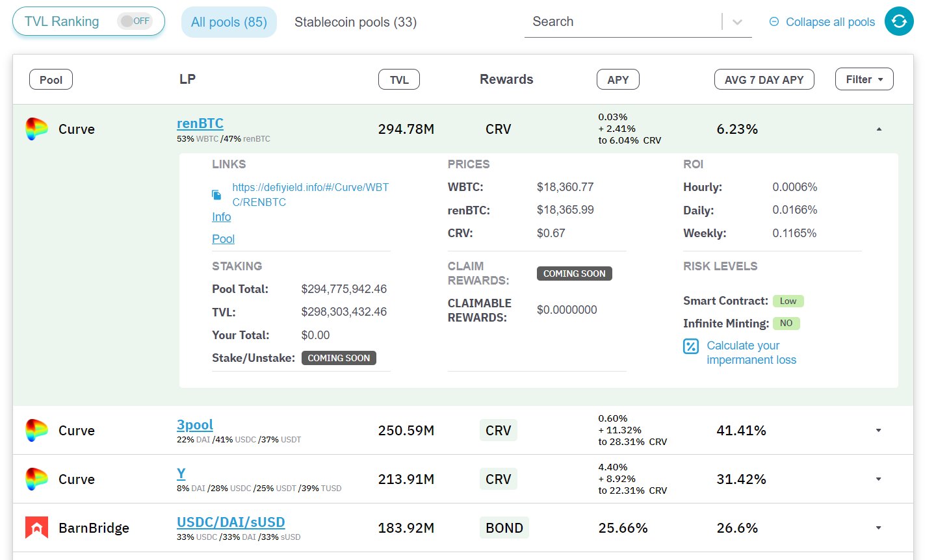Copy the defiyield link with copy icon

(x=216, y=195)
